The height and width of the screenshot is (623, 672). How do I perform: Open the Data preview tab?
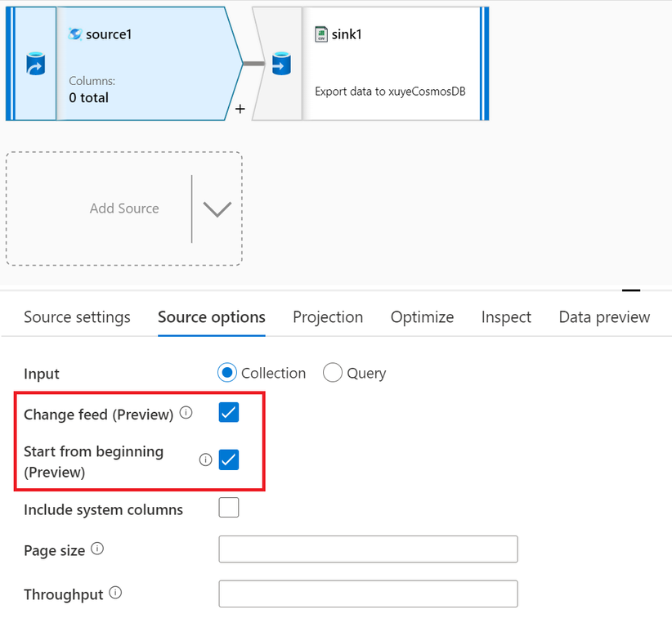click(x=604, y=317)
